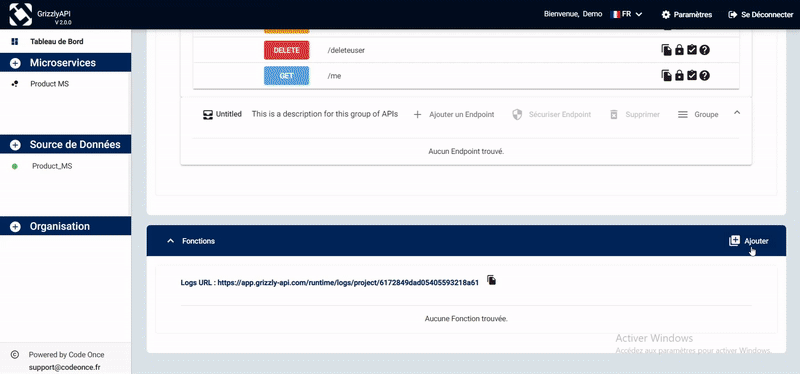Select Product_MS data source

pos(52,166)
